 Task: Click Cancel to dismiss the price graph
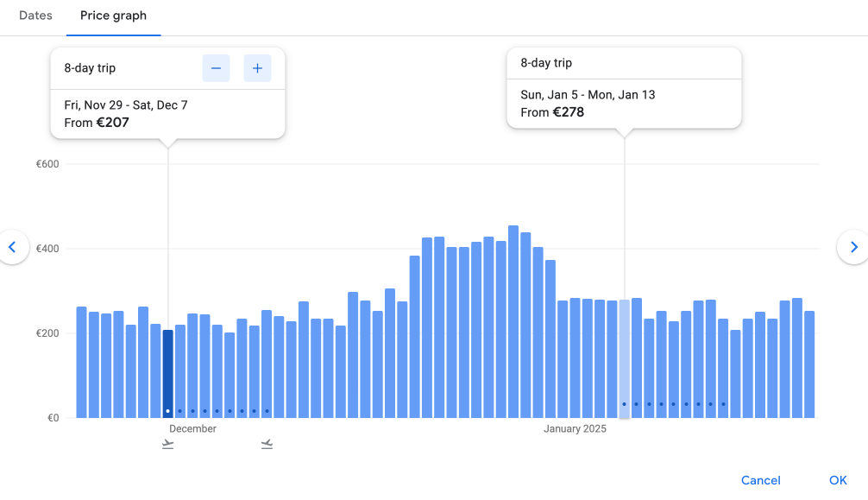pos(760,480)
